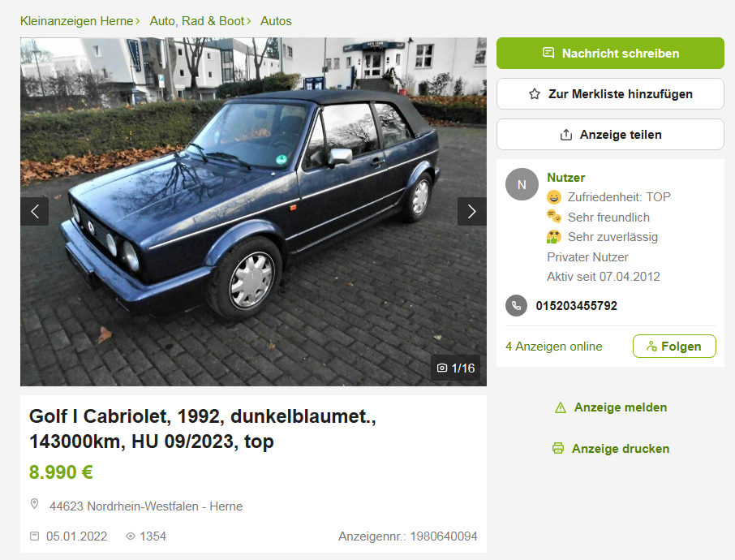Image resolution: width=735 pixels, height=560 pixels.
Task: Open the Nutzer profile link
Action: [565, 178]
